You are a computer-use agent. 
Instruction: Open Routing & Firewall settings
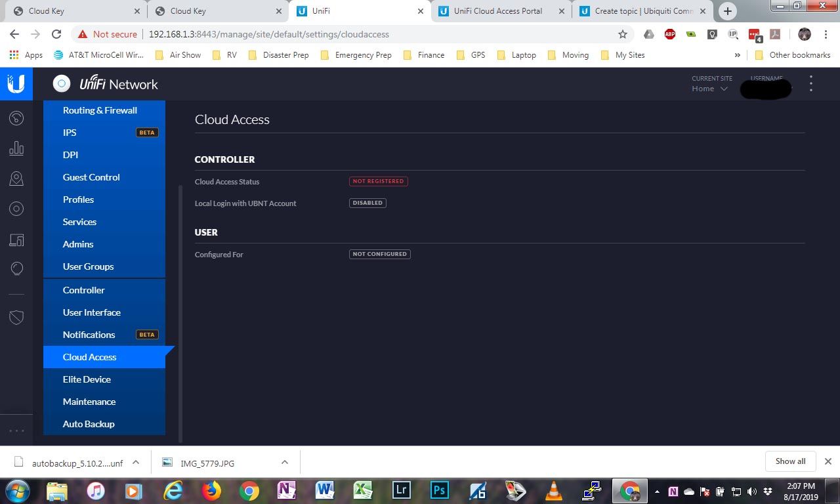tap(104, 110)
